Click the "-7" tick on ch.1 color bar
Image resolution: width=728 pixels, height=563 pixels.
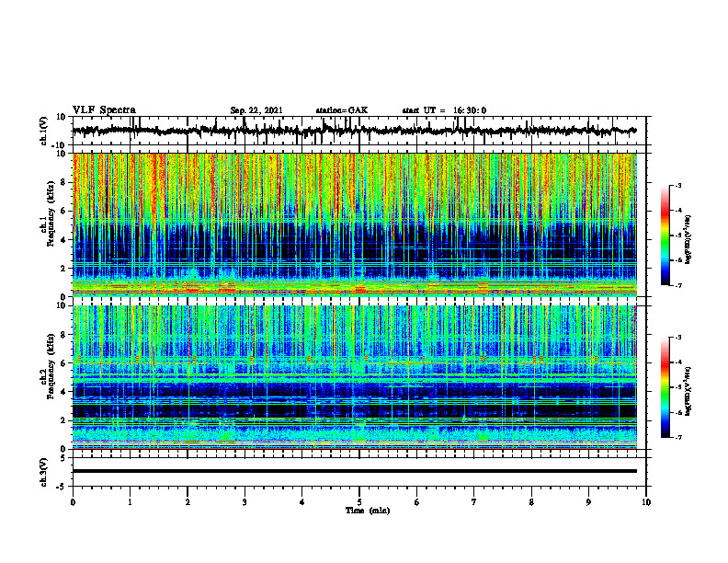[677, 285]
